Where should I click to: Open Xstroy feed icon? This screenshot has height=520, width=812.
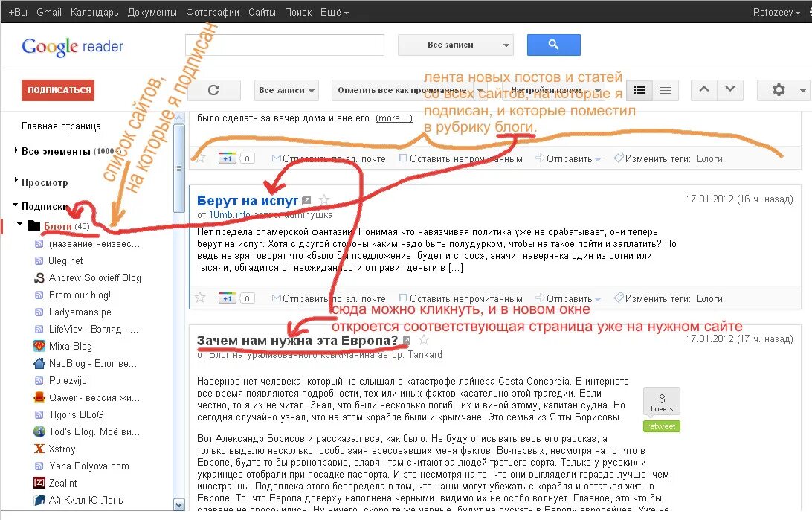coord(39,449)
